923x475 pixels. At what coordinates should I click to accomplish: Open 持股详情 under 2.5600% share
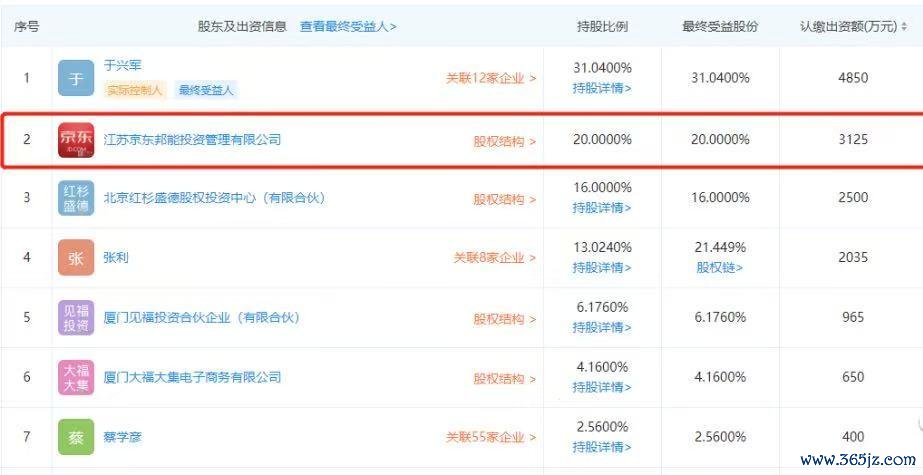coord(602,447)
